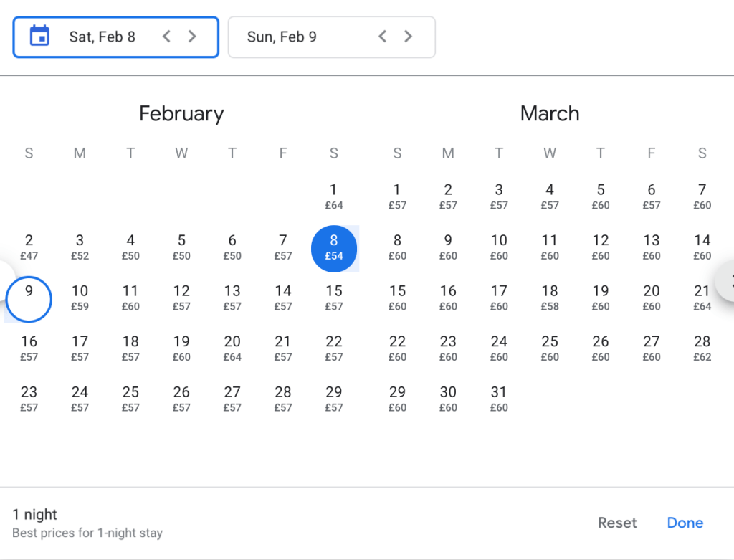The width and height of the screenshot is (734, 560).
Task: Open the Sun, Feb 9 check-out field
Action: (x=301, y=37)
